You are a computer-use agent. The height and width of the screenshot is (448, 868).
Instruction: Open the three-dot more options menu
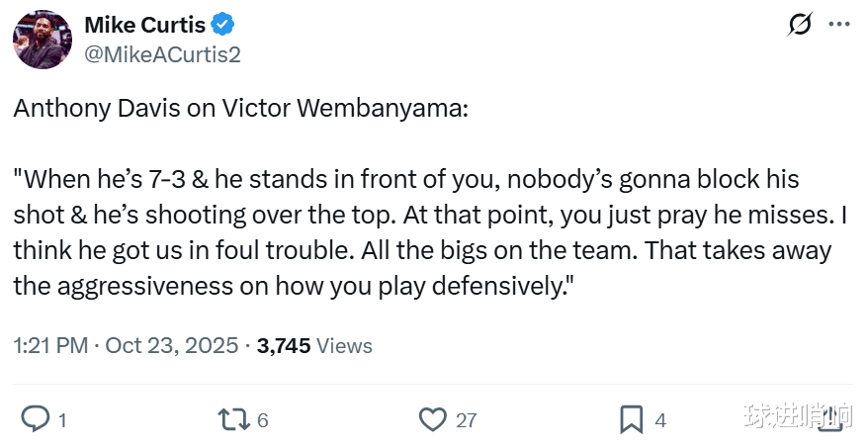click(838, 26)
